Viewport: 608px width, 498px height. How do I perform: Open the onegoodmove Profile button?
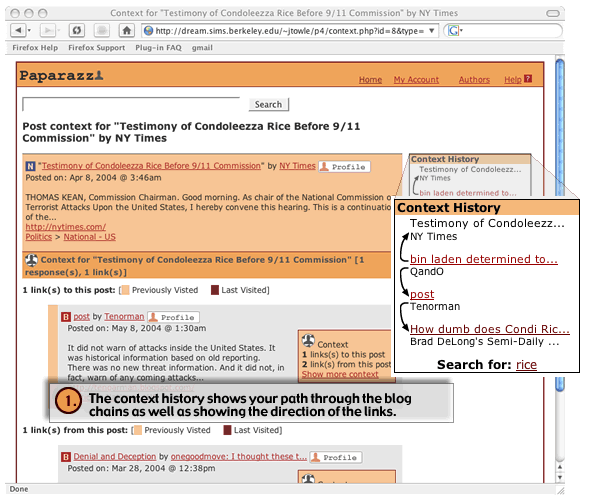tap(336, 457)
